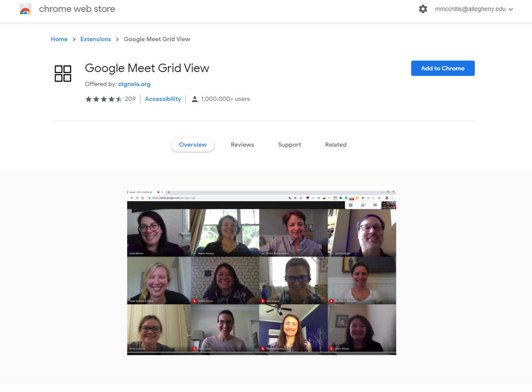
Task: Click the person icon beside user count
Action: click(x=195, y=99)
